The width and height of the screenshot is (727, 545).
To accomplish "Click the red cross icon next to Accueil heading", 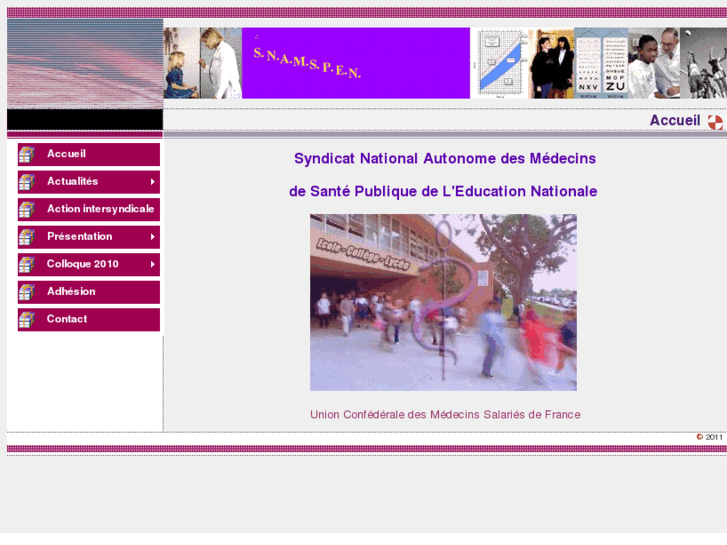I will pyautogui.click(x=715, y=122).
